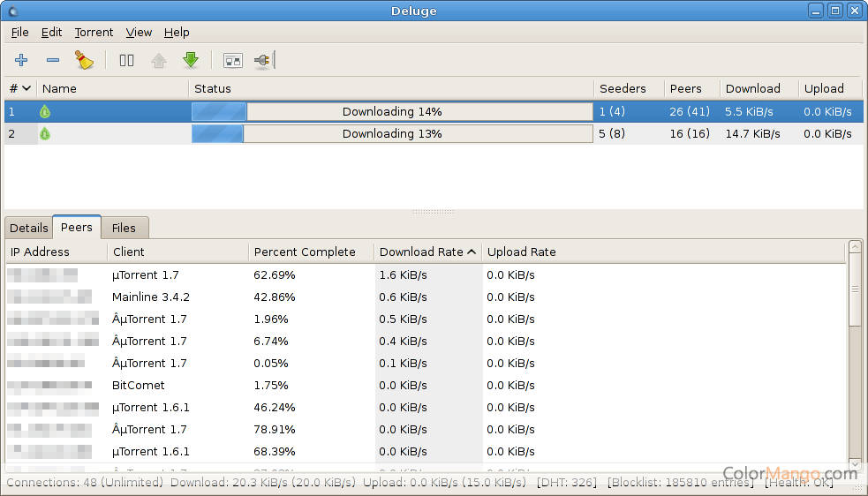868x496 pixels.
Task: Open Connection Manager plug icon
Action: click(x=264, y=60)
